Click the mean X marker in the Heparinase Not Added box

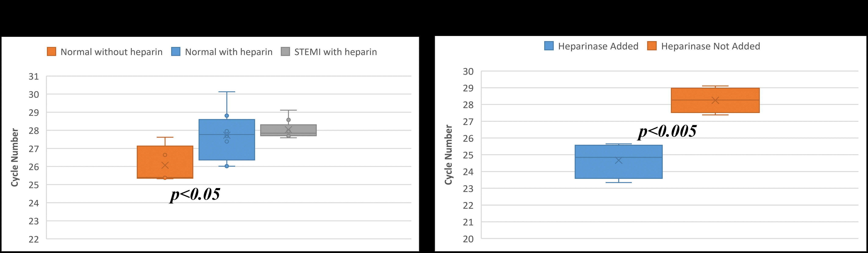(x=715, y=100)
